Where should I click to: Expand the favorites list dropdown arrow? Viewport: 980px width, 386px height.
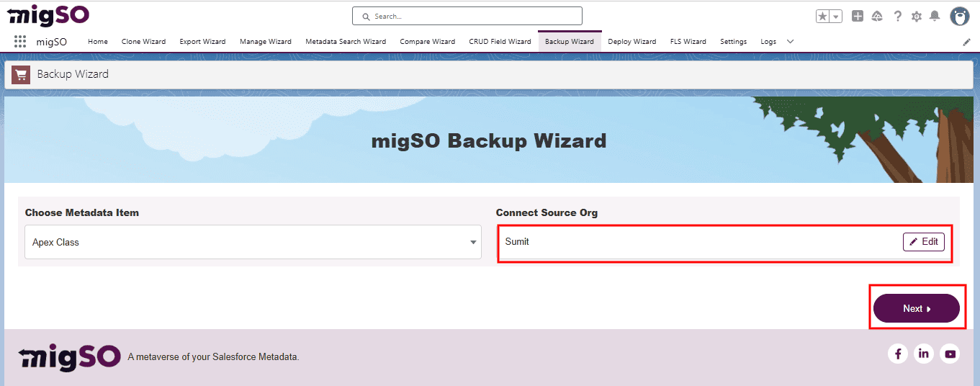tap(837, 16)
